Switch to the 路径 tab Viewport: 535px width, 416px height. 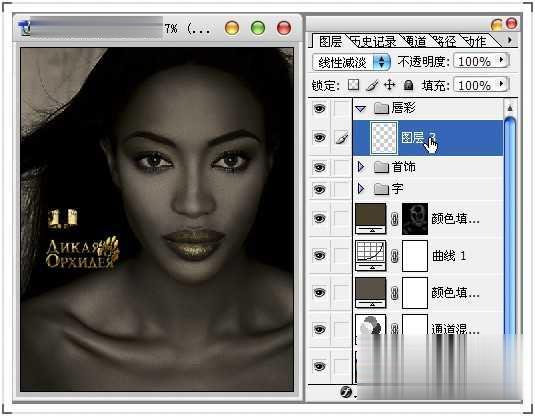click(x=445, y=41)
